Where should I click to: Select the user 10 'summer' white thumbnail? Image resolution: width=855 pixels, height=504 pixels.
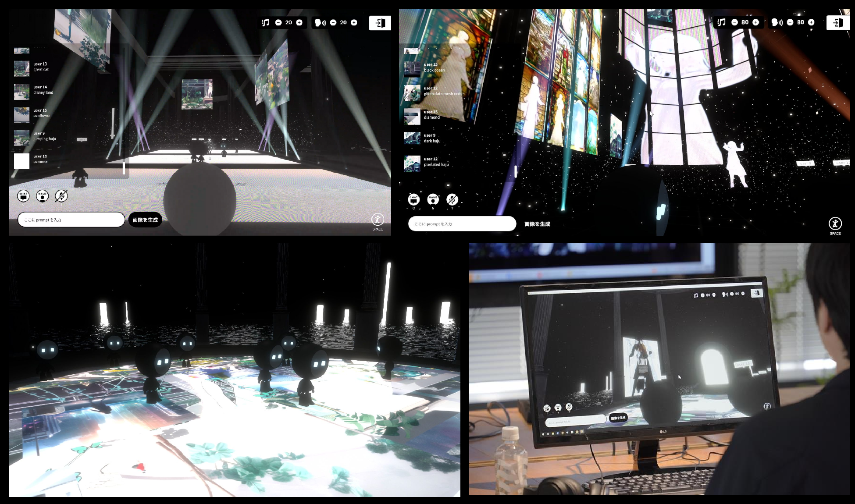tap(21, 161)
